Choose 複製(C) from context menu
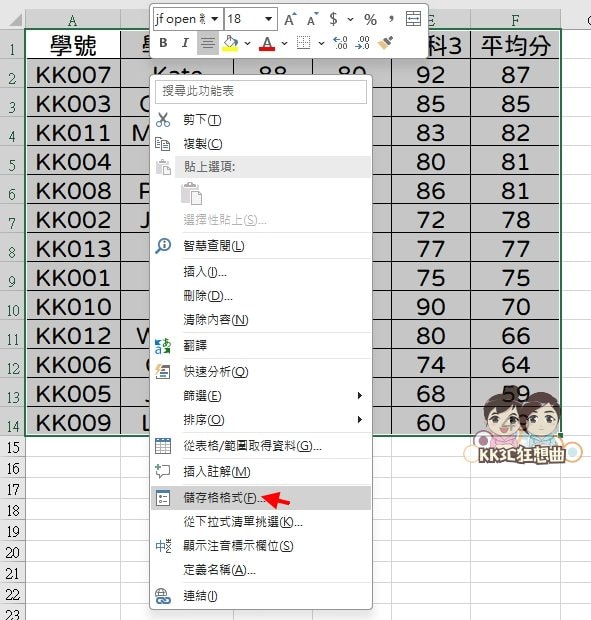 [261, 144]
